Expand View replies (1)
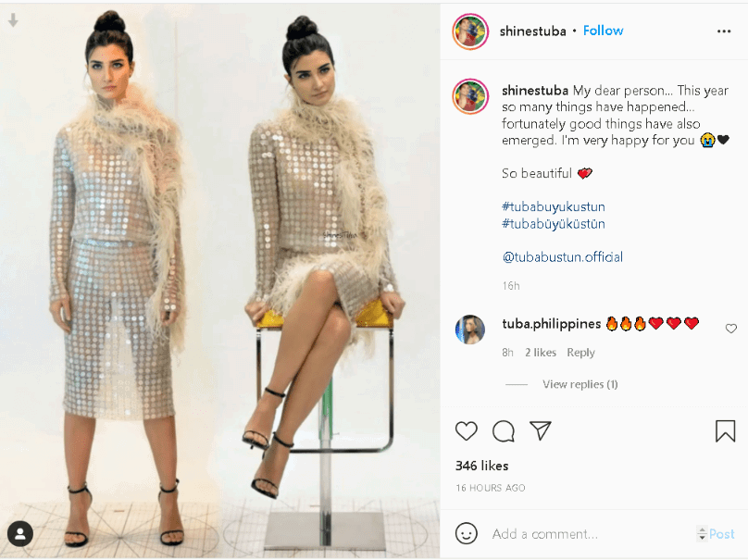The image size is (748, 560). point(580,384)
